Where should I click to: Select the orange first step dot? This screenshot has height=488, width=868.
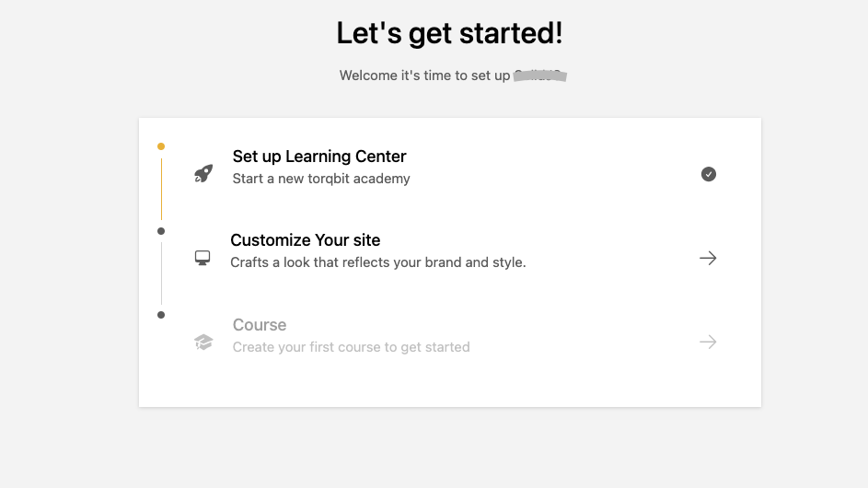161,146
